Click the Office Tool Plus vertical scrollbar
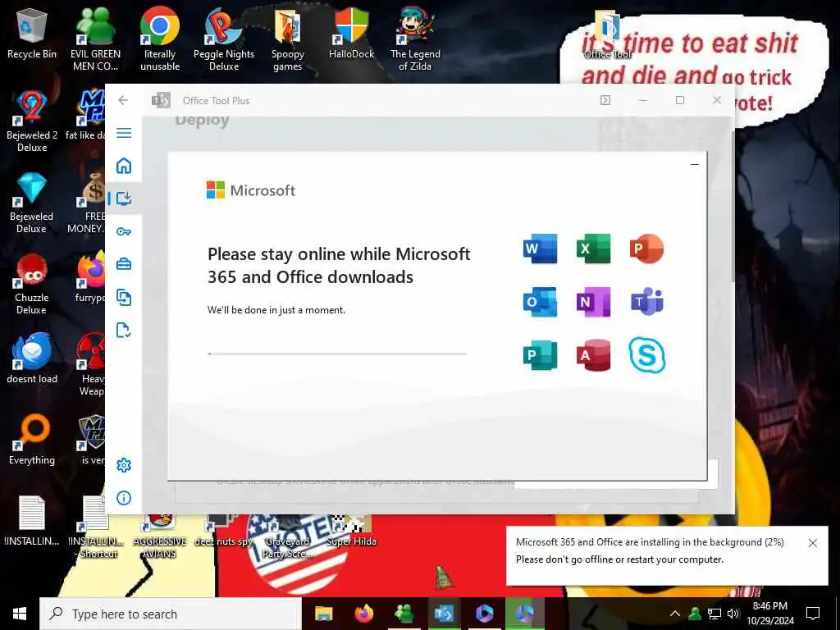Image resolution: width=840 pixels, height=630 pixels. click(x=733, y=207)
